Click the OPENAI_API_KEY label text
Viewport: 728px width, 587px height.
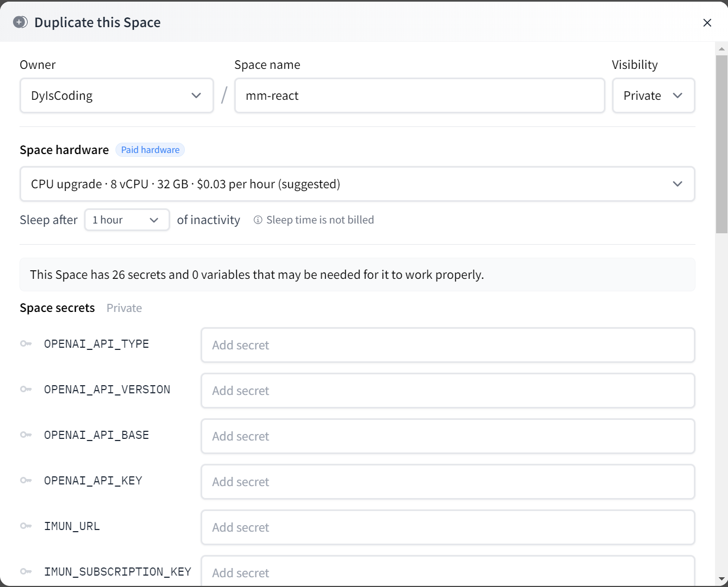coord(93,481)
